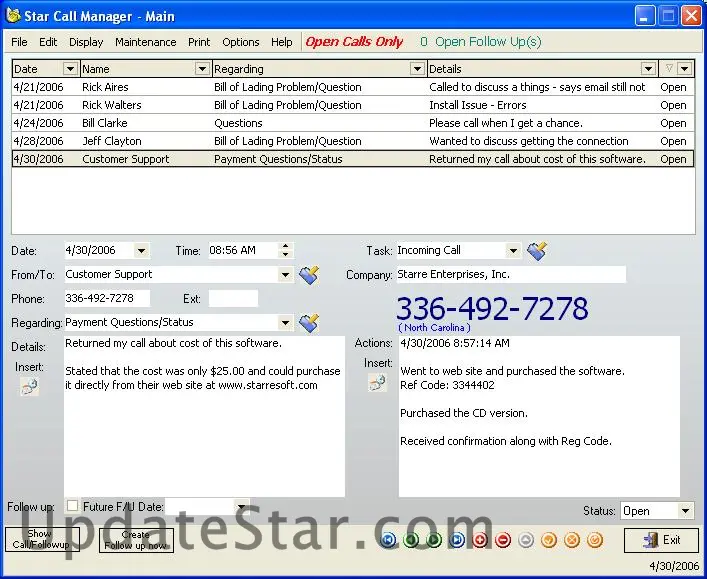Click in the Ext input field
The height and width of the screenshot is (579, 707).
[x=232, y=299]
